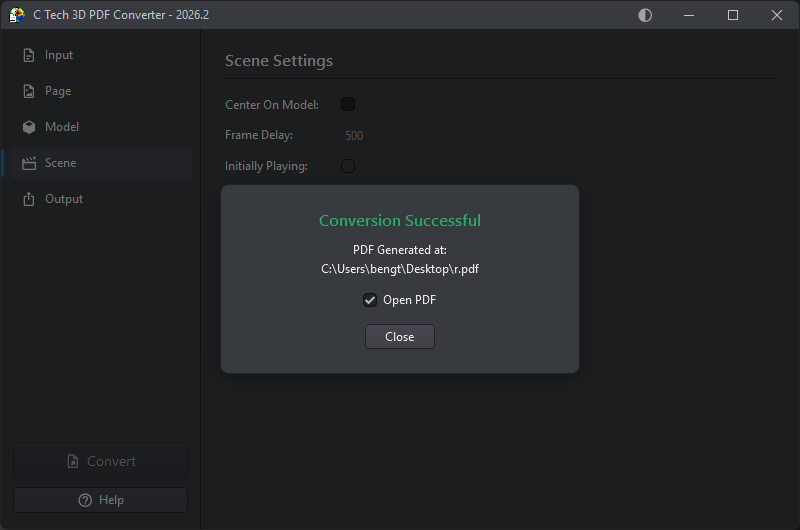
Task: Go to the Model section
Action: coord(101,127)
